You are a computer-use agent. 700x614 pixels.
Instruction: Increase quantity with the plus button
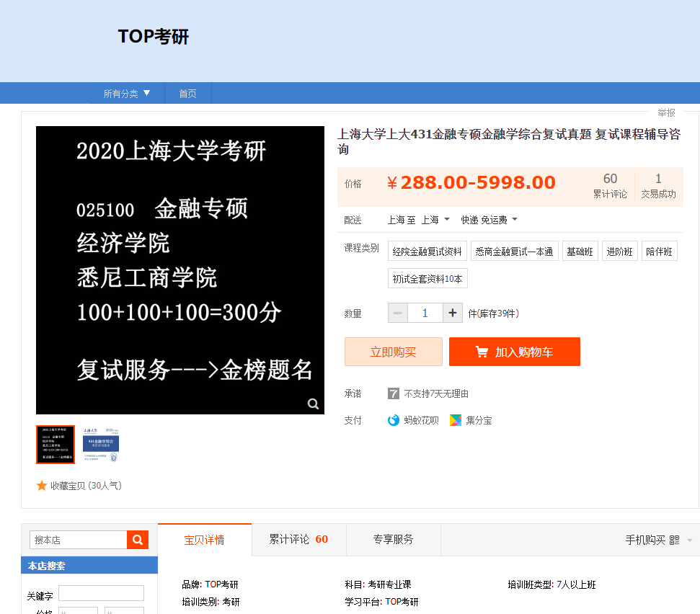(452, 313)
